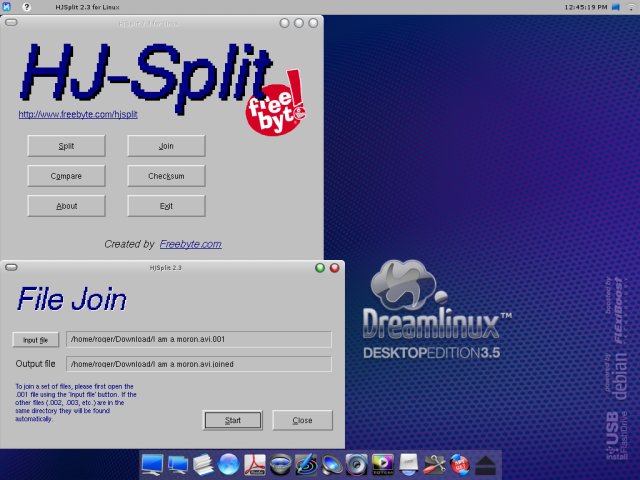The image size is (640, 480).
Task: Show the About dialog
Action: point(66,206)
